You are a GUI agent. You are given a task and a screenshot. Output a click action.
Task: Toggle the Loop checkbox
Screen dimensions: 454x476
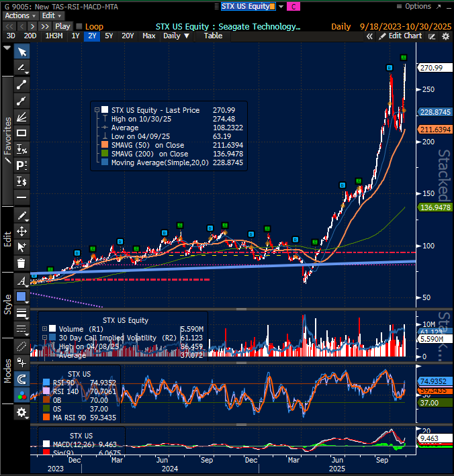79,26
